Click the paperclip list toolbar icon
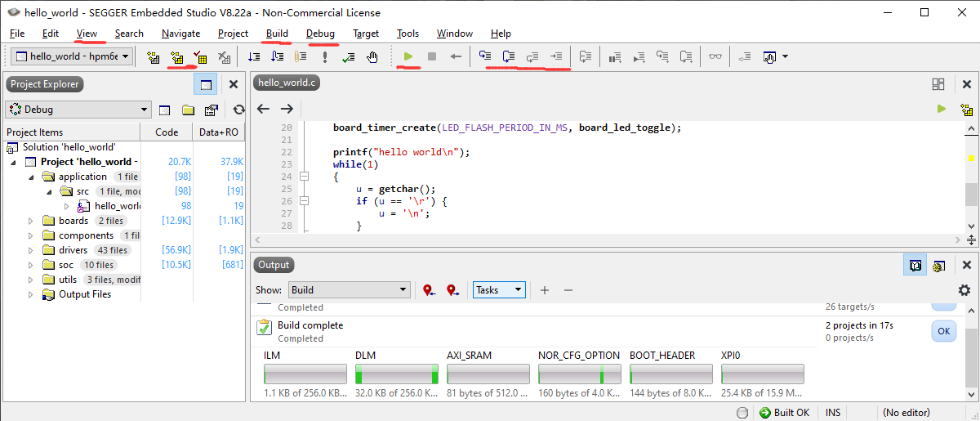 pyautogui.click(x=301, y=56)
